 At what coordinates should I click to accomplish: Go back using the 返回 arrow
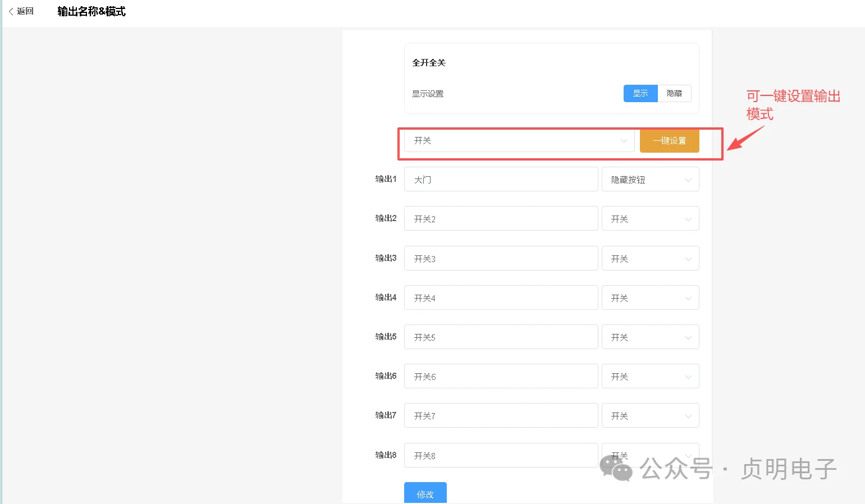(x=21, y=11)
